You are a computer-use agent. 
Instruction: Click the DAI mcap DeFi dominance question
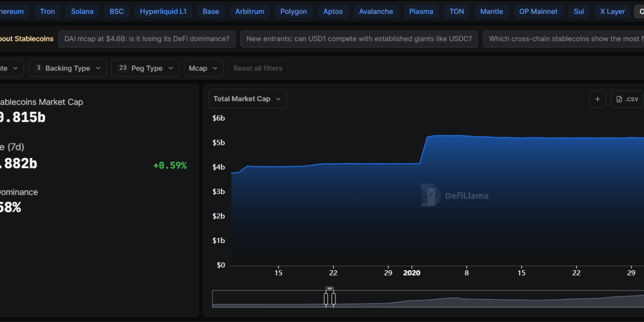pyautogui.click(x=146, y=39)
